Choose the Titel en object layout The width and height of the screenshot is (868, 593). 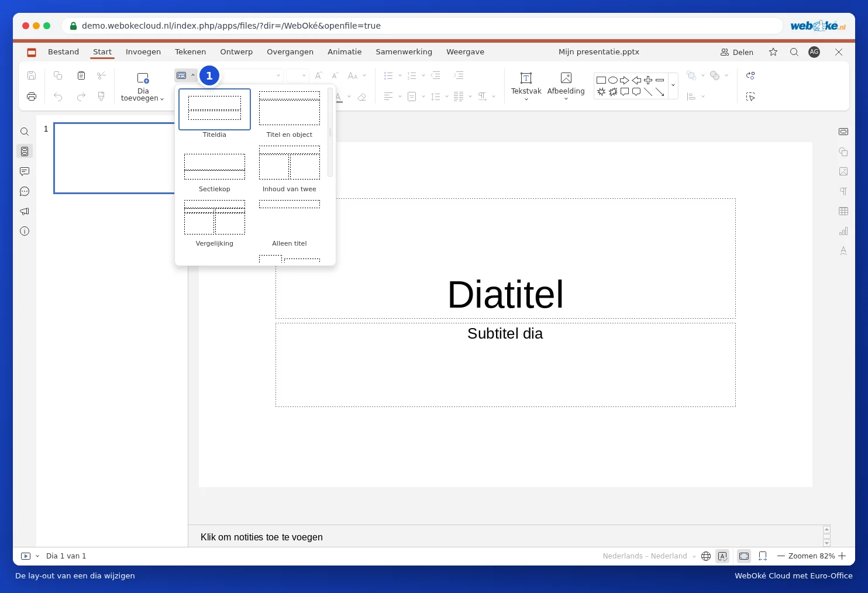(290, 114)
